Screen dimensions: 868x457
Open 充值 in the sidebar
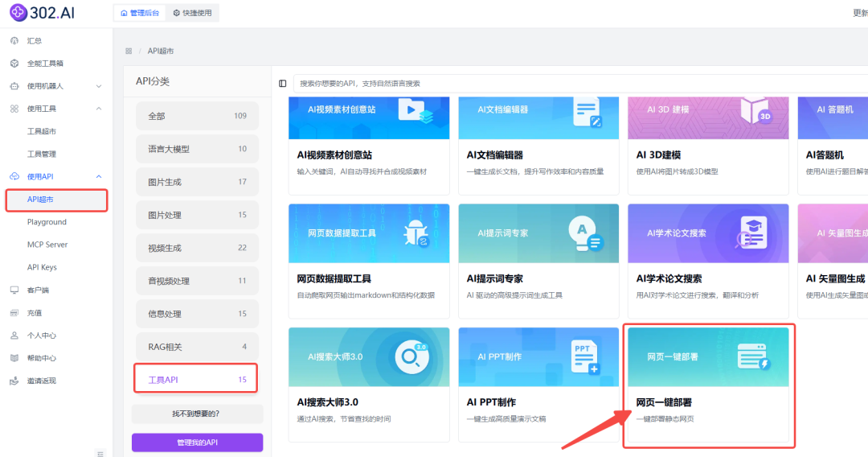tap(35, 312)
